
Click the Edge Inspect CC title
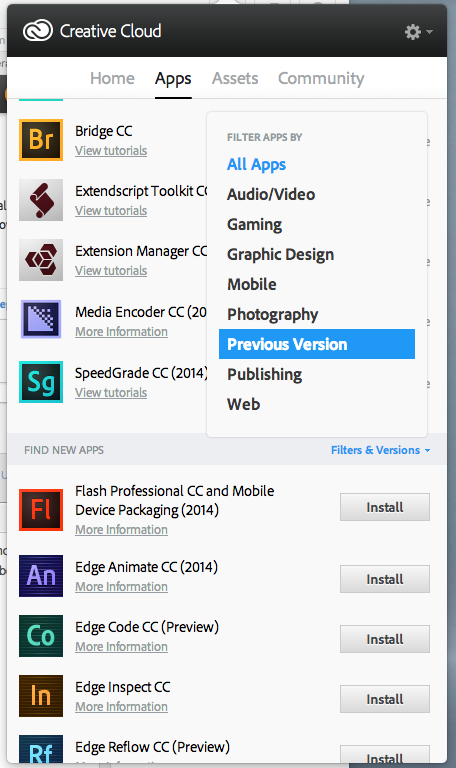[x=122, y=687]
